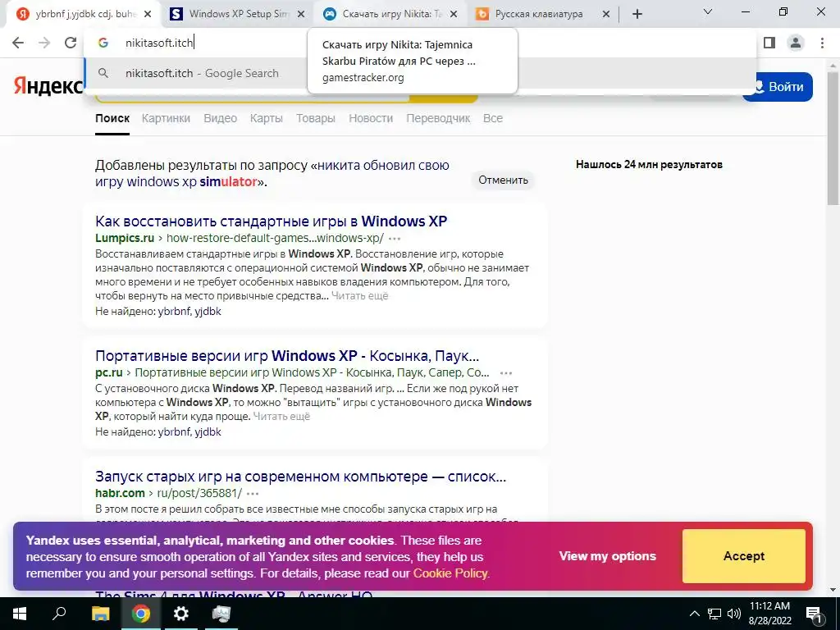
Task: Click the last pinned taskbar app icon
Action: coord(221,614)
